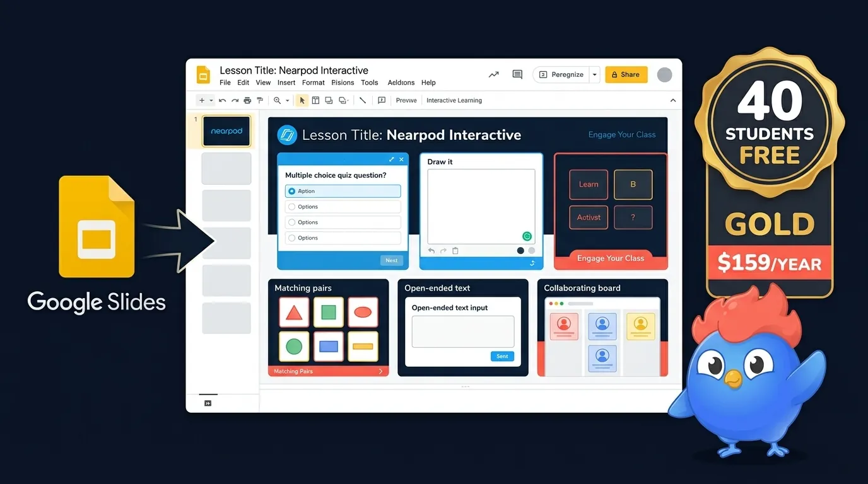Pick the green color dot in Draw it

(527, 236)
